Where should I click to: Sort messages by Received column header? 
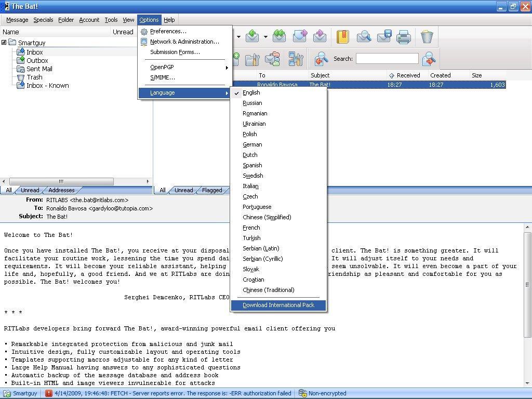(x=407, y=75)
